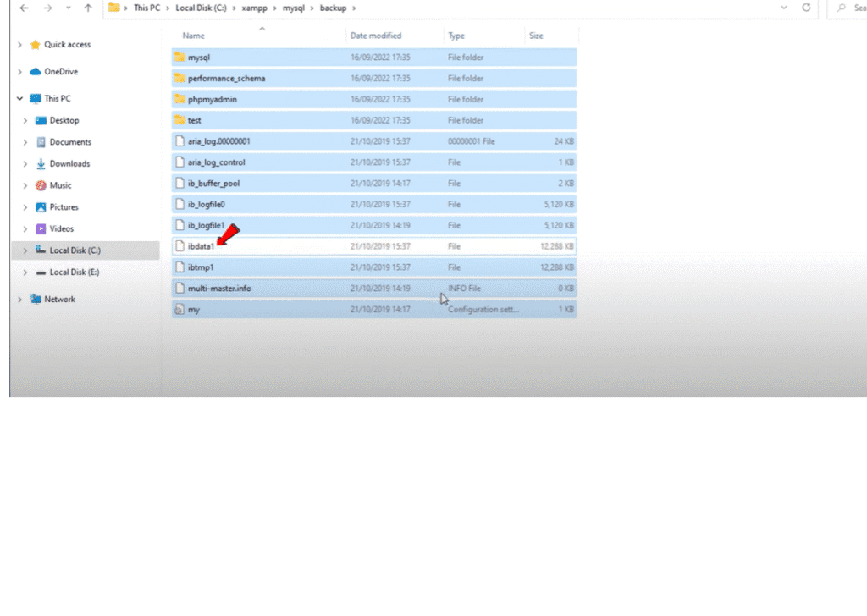Click the mysql folder icon

[x=179, y=57]
